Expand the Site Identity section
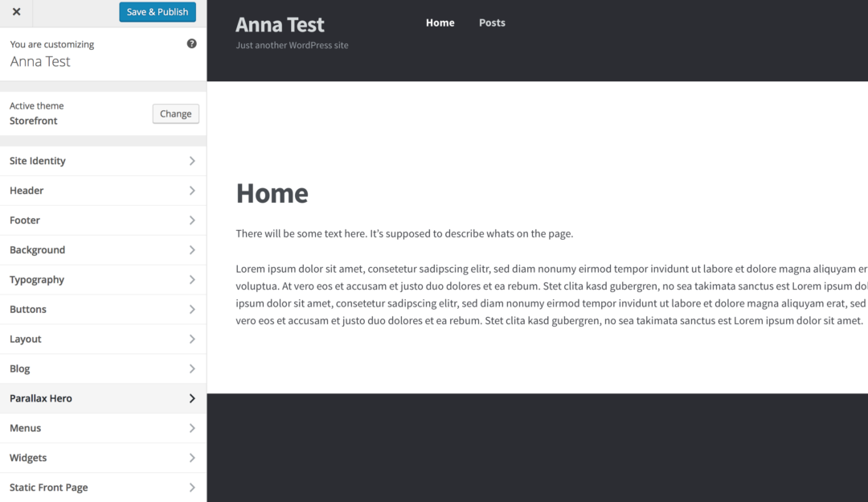The image size is (868, 502). point(103,160)
